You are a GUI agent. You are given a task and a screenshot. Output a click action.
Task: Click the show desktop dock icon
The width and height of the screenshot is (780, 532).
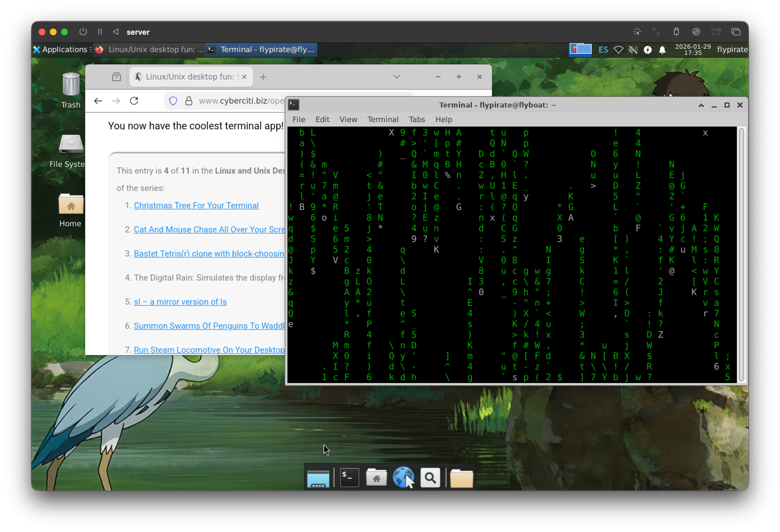point(318,477)
